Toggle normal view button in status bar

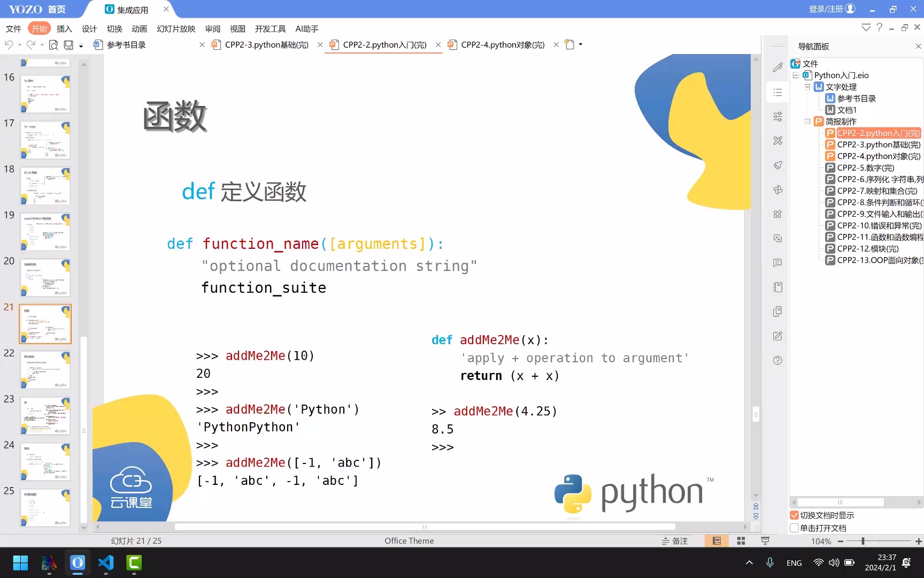click(x=717, y=541)
